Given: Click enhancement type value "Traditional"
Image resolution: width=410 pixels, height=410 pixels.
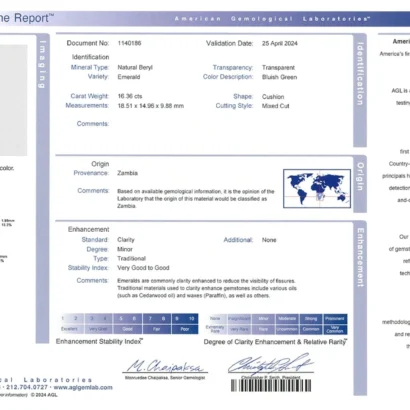Looking at the screenshot, I should tap(131, 258).
